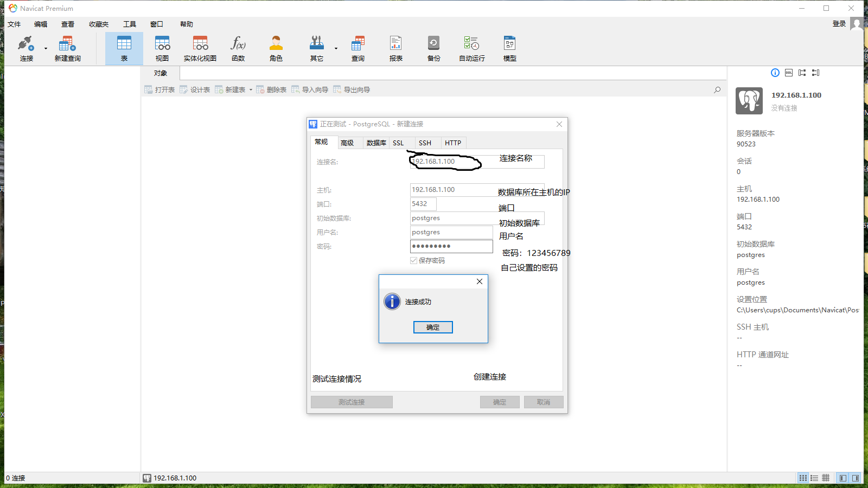Switch to list view in status bar

pyautogui.click(x=814, y=478)
